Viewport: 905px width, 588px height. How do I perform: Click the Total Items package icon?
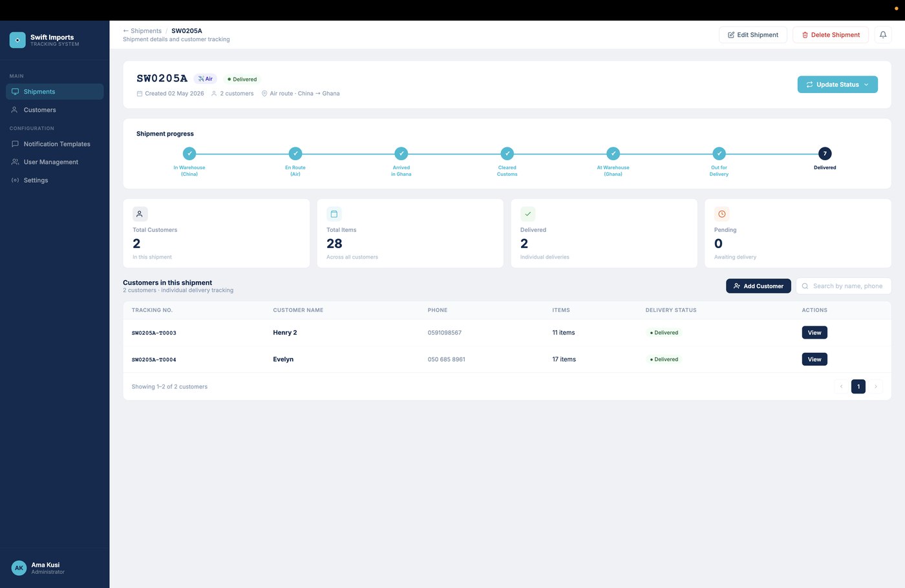[334, 214]
